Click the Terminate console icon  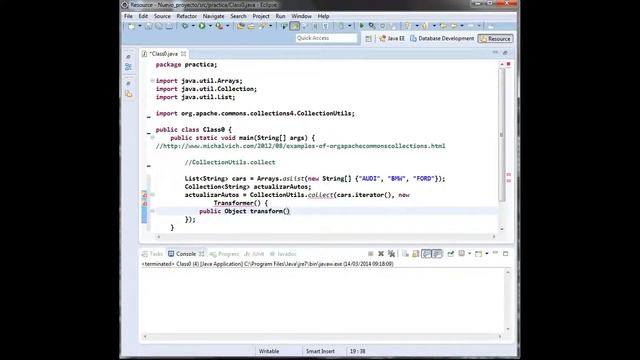pyautogui.click(x=370, y=254)
